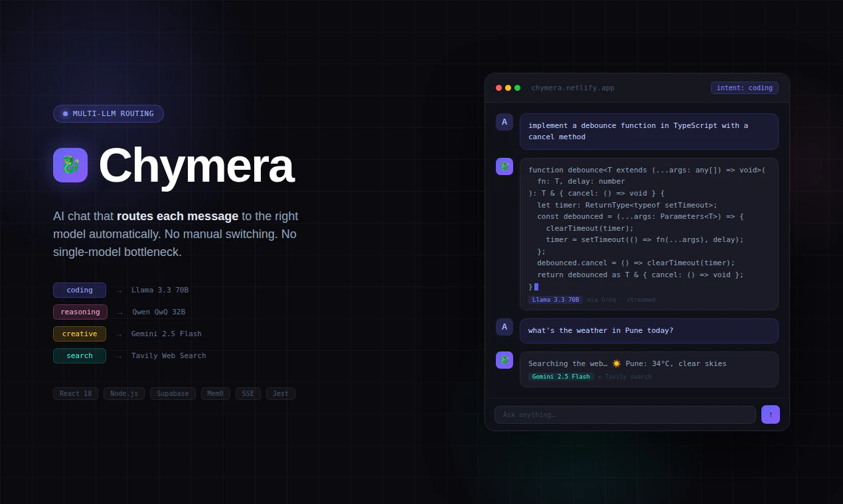Click the user avatar beside the Pune weather question
843x504 pixels.
pos(504,327)
